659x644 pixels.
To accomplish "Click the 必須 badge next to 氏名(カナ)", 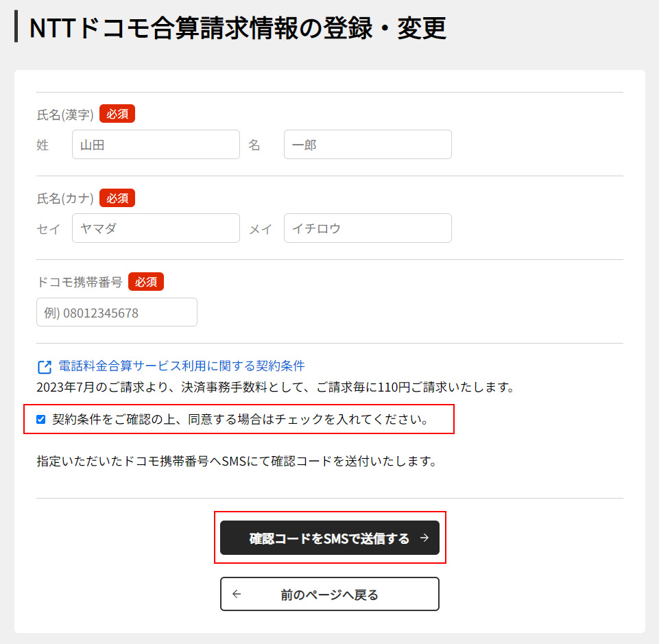I will pyautogui.click(x=117, y=198).
